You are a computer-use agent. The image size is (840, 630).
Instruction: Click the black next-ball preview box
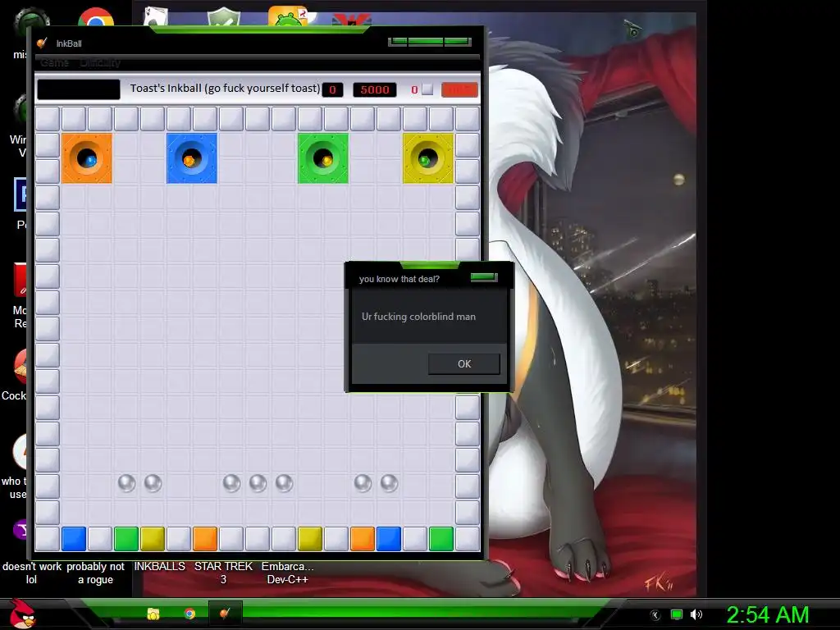coord(79,89)
